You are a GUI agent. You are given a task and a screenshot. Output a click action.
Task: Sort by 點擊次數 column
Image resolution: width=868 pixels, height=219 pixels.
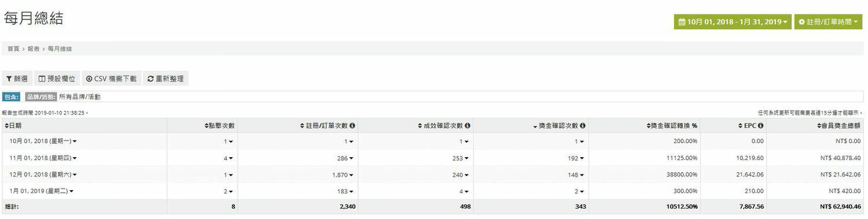point(220,125)
